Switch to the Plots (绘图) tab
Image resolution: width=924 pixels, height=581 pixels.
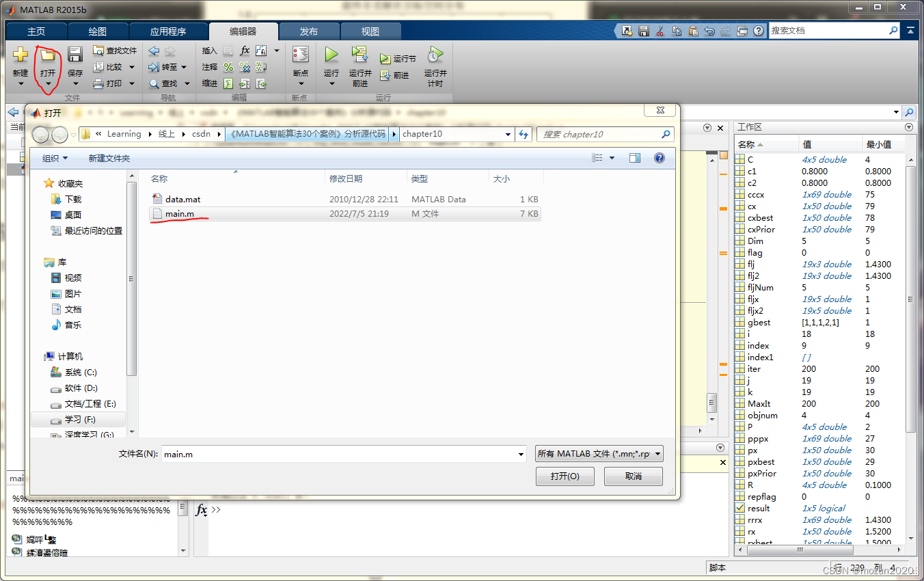(x=98, y=31)
